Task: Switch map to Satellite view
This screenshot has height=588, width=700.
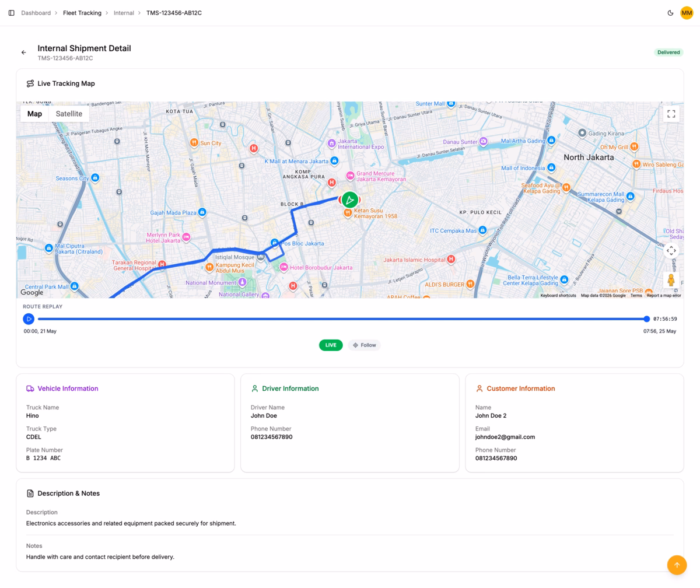Action: click(69, 114)
